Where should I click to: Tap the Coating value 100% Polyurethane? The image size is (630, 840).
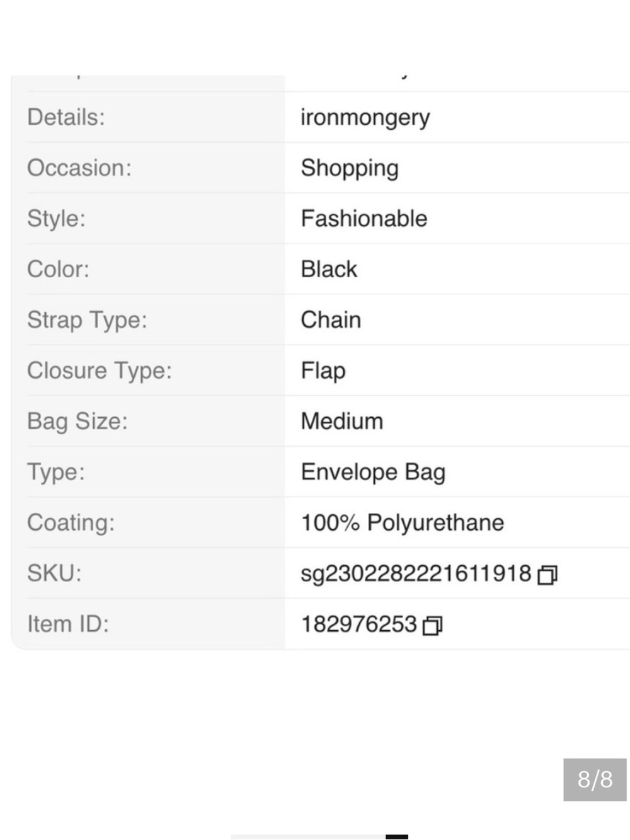402,522
